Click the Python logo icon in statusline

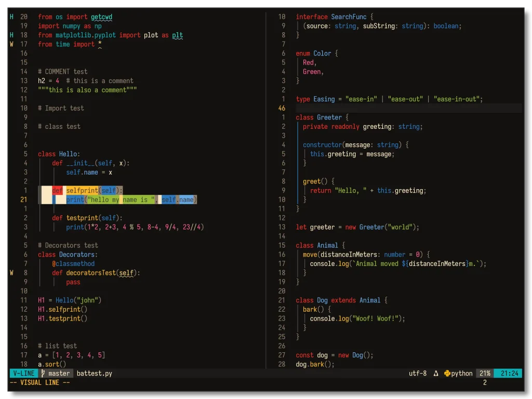(x=447, y=373)
